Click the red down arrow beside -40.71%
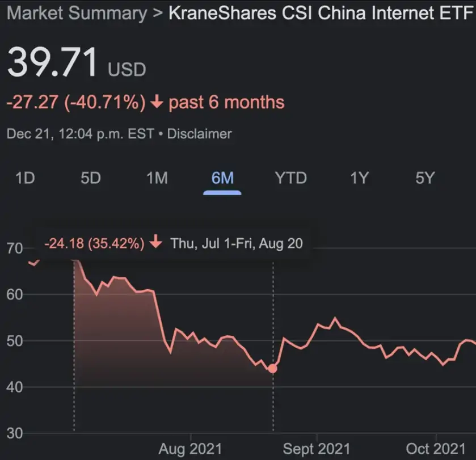Screen dimensions: 476x460 (x=158, y=103)
